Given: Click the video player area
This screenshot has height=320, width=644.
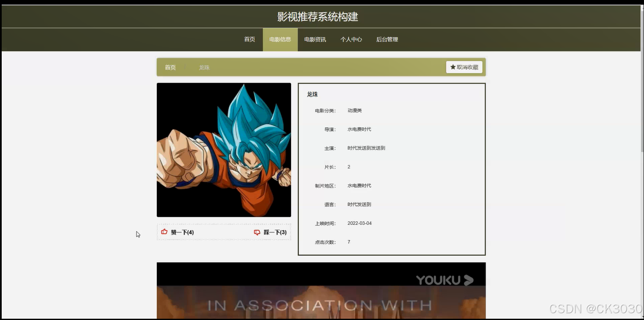Looking at the screenshot, I should tap(321, 291).
